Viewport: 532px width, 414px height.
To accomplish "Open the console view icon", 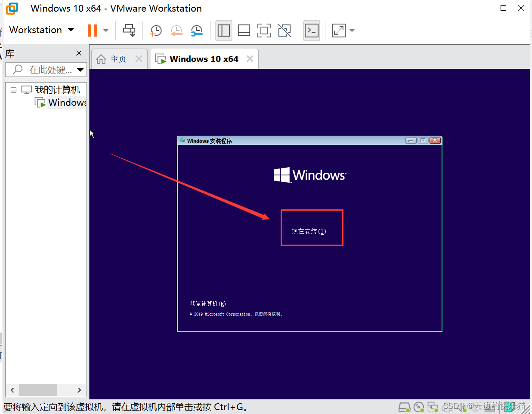I will pyautogui.click(x=312, y=31).
